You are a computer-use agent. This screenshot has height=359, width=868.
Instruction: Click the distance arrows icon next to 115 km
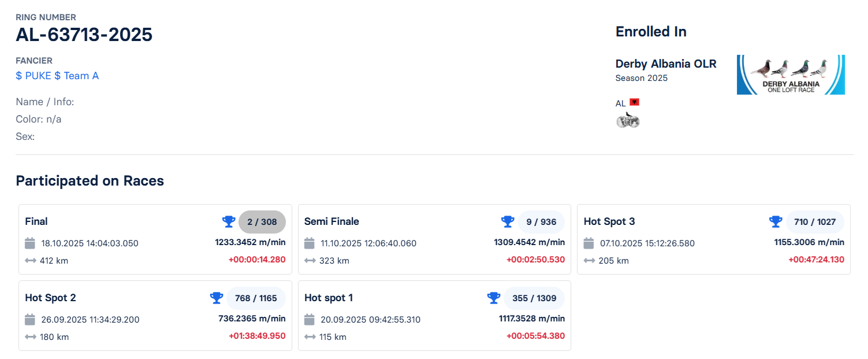309,337
